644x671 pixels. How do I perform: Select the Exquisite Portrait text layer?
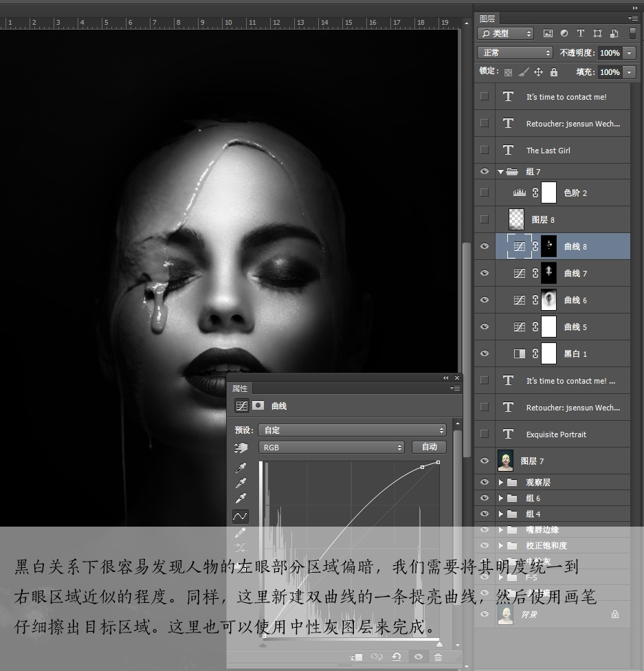point(563,434)
